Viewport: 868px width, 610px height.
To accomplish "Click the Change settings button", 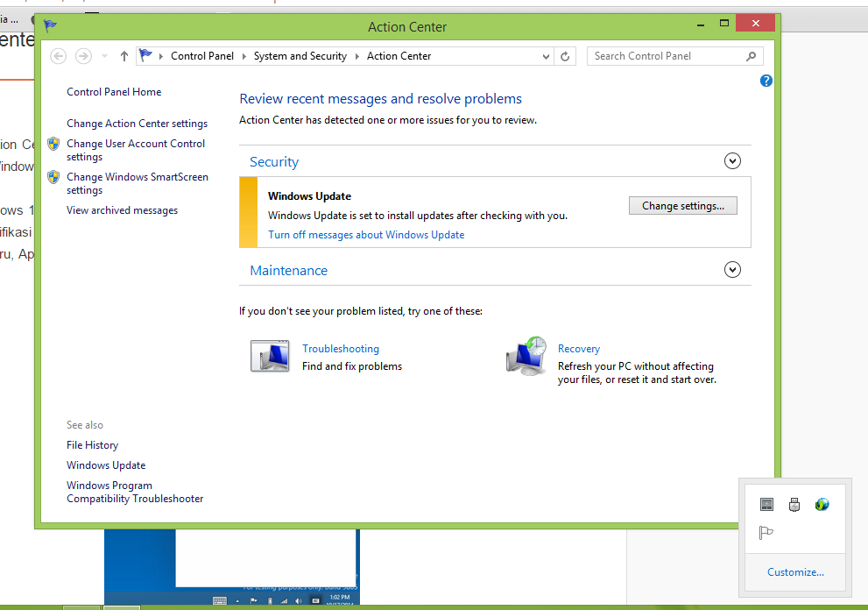I will [682, 205].
